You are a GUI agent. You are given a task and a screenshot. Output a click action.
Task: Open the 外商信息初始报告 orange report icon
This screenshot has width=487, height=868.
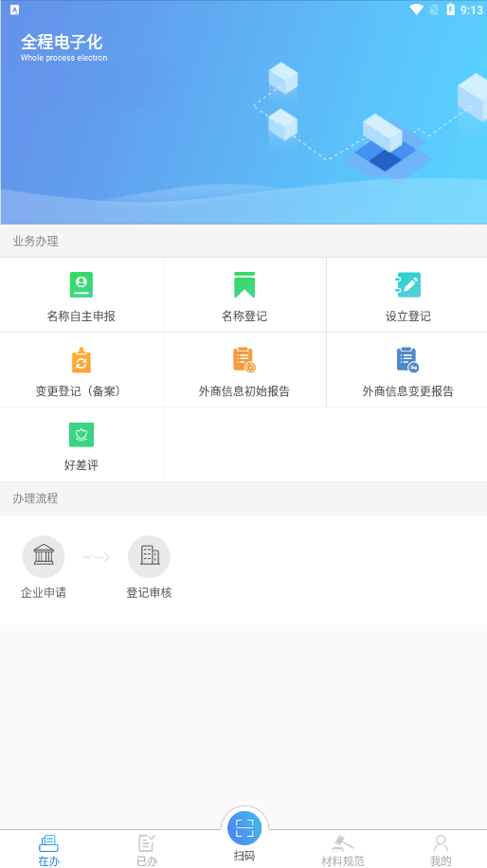[244, 360]
